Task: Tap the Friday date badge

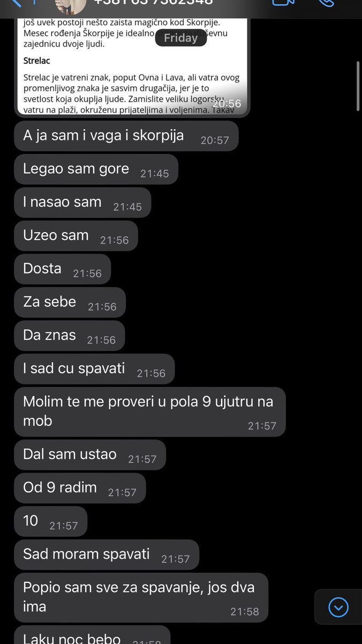Action: 181,38
